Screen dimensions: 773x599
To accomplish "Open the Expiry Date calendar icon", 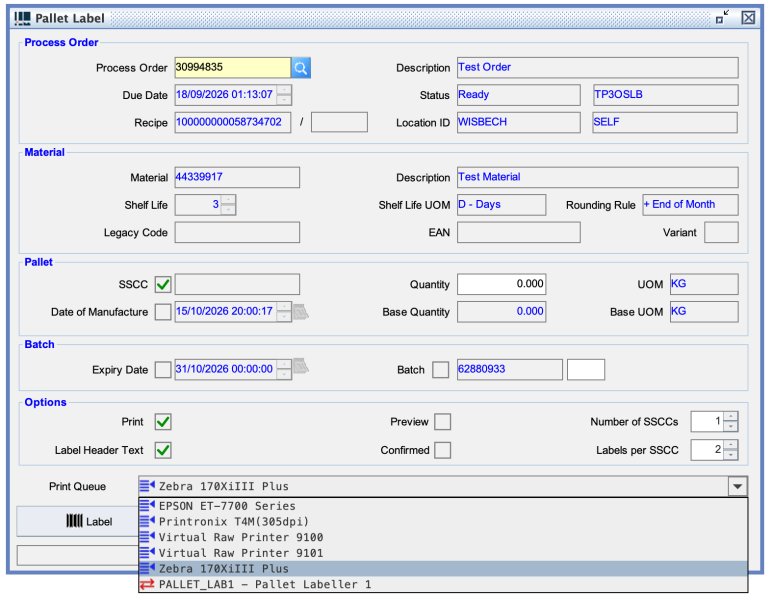I will [x=301, y=366].
